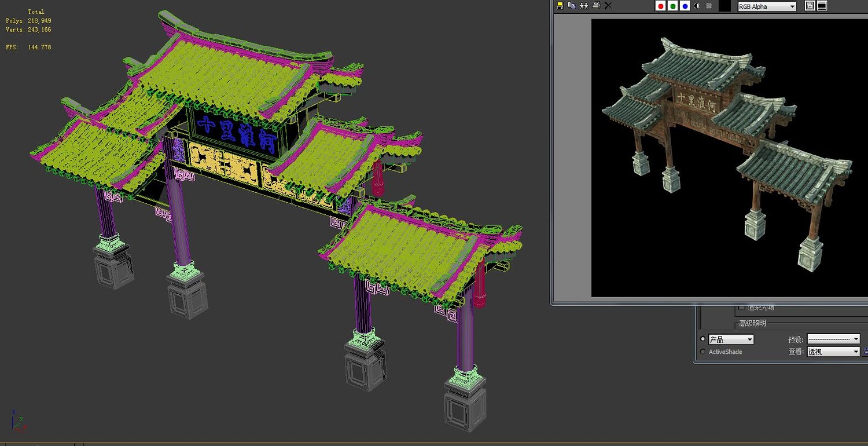Open the RGB Alpha channel dropdown
This screenshot has height=446, width=868.
[x=767, y=6]
